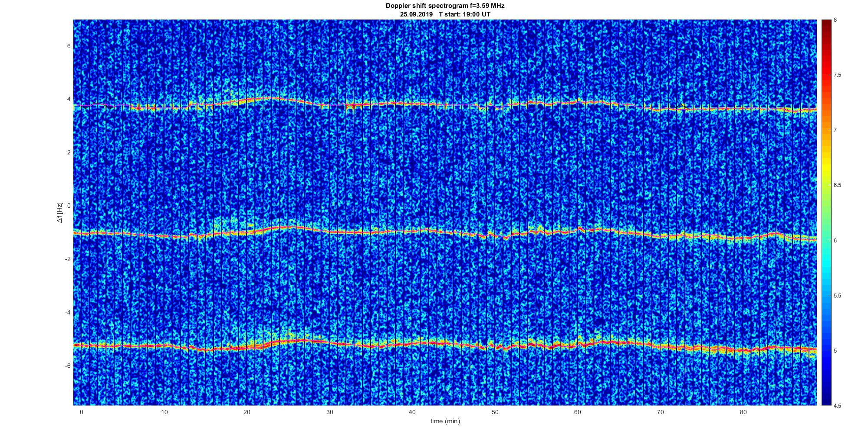This screenshot has height=435, width=868.
Task: Click the x-axis label 'time (min)'
Action: pos(445,421)
